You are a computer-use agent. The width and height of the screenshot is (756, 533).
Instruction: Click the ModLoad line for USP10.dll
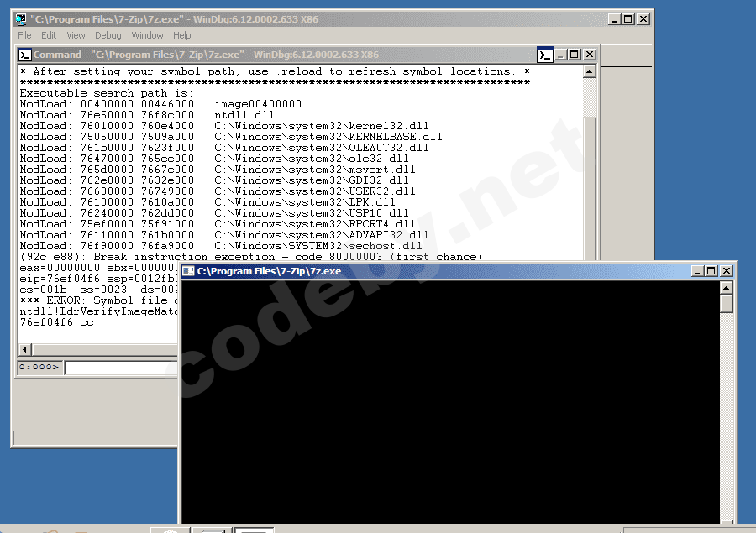pos(213,213)
